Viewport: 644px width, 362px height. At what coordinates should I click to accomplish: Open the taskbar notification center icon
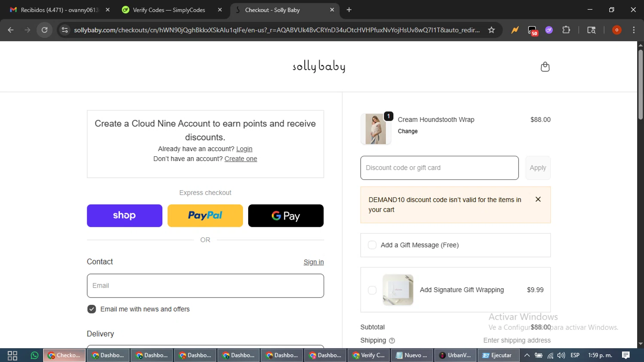coord(626,355)
